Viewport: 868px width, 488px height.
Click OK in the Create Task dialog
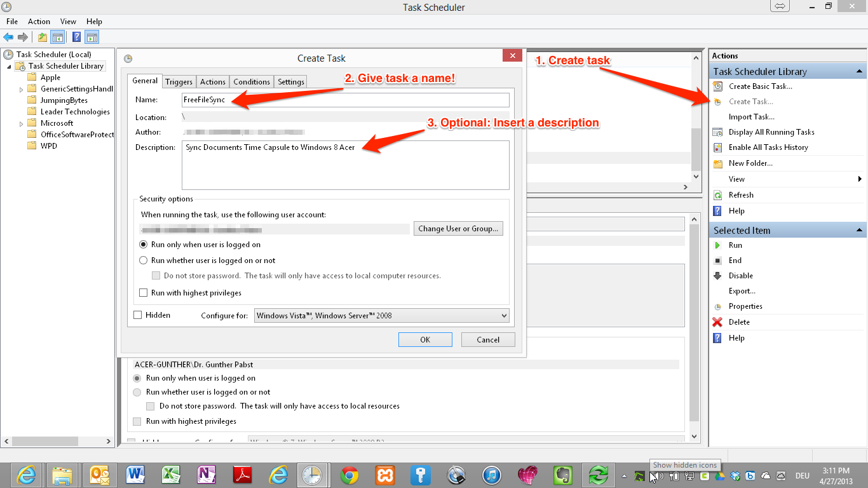(425, 340)
